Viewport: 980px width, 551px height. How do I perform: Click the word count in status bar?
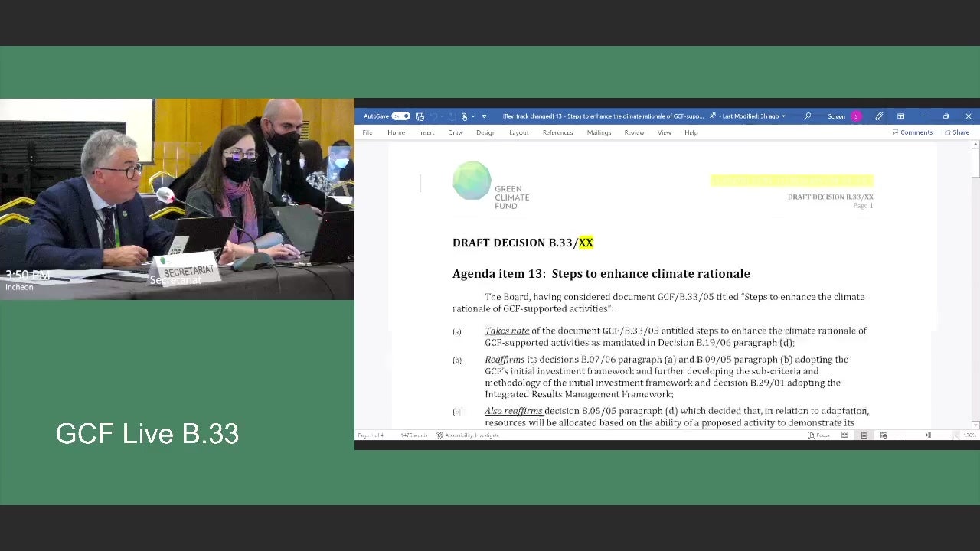click(x=413, y=435)
